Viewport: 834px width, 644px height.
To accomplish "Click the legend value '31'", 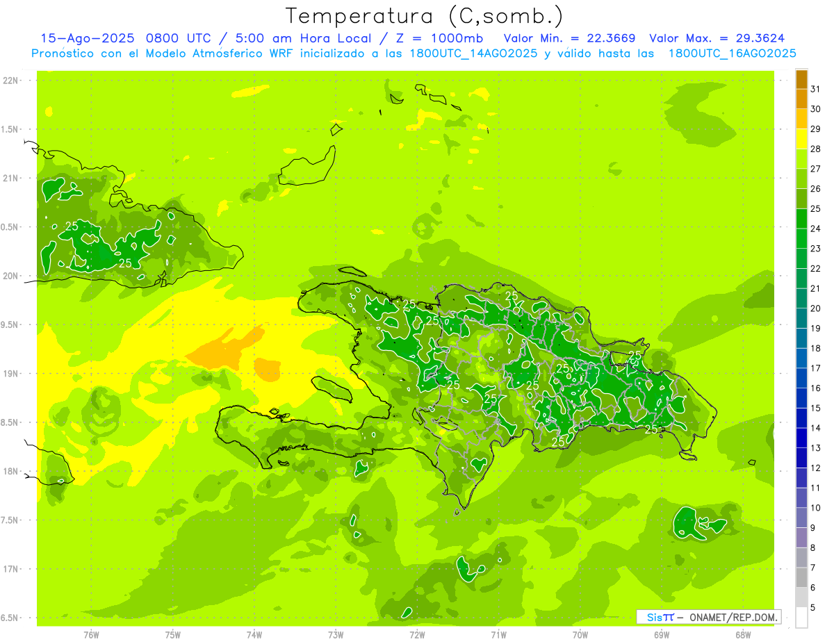I will click(815, 89).
